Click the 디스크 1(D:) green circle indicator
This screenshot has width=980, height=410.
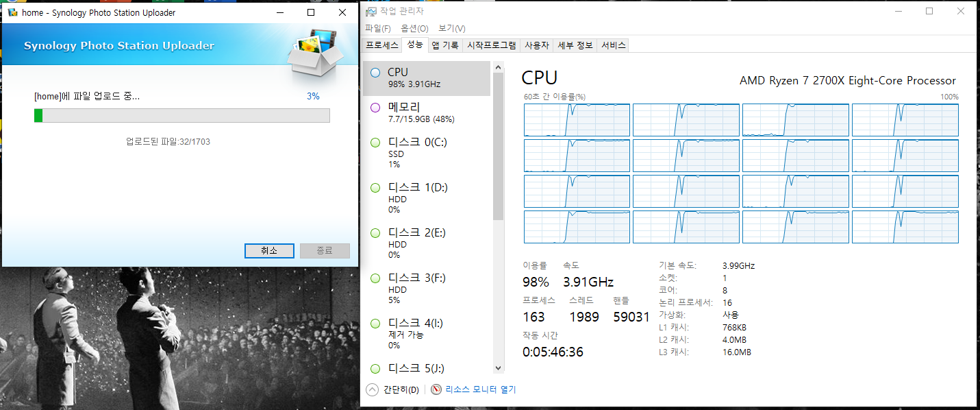[375, 187]
